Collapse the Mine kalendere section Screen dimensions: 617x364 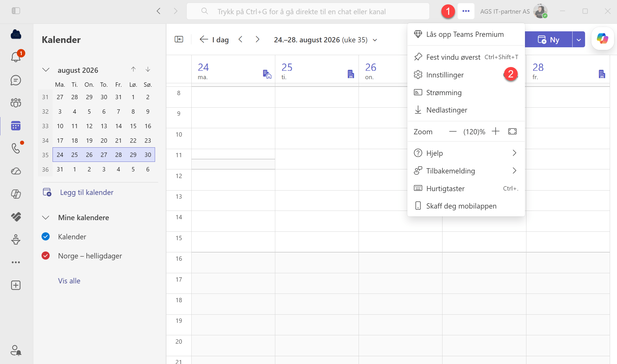click(x=46, y=218)
